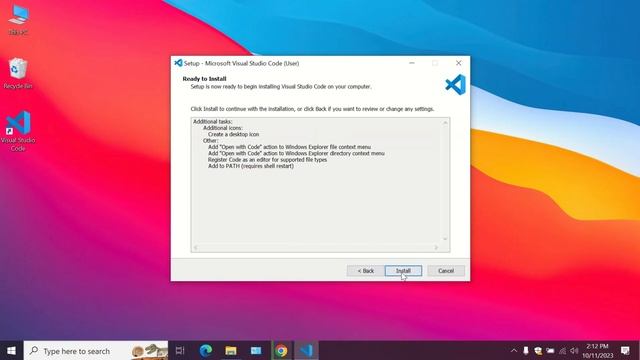Launch Microsoft Edge from taskbar
This screenshot has height=360, width=640.
pos(205,351)
